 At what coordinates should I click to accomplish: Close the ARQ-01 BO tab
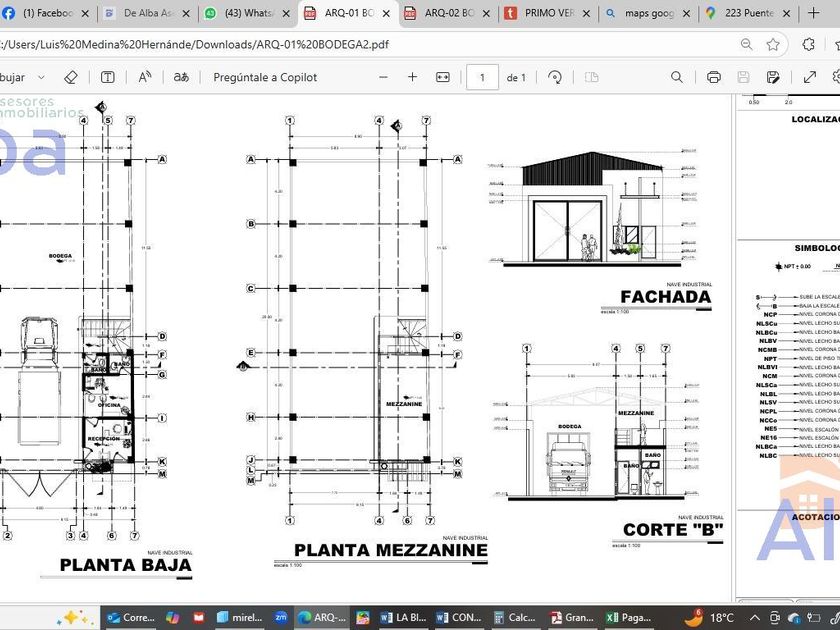tap(386, 14)
